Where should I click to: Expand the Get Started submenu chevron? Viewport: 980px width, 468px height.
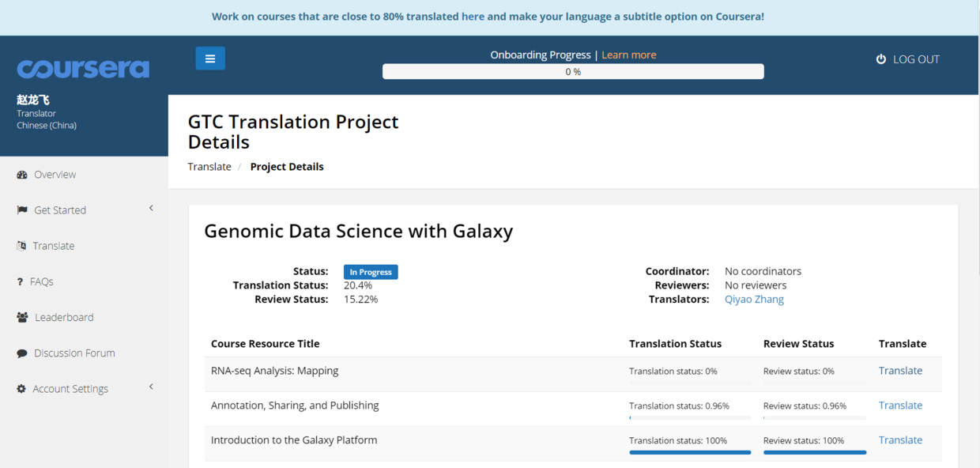point(151,209)
